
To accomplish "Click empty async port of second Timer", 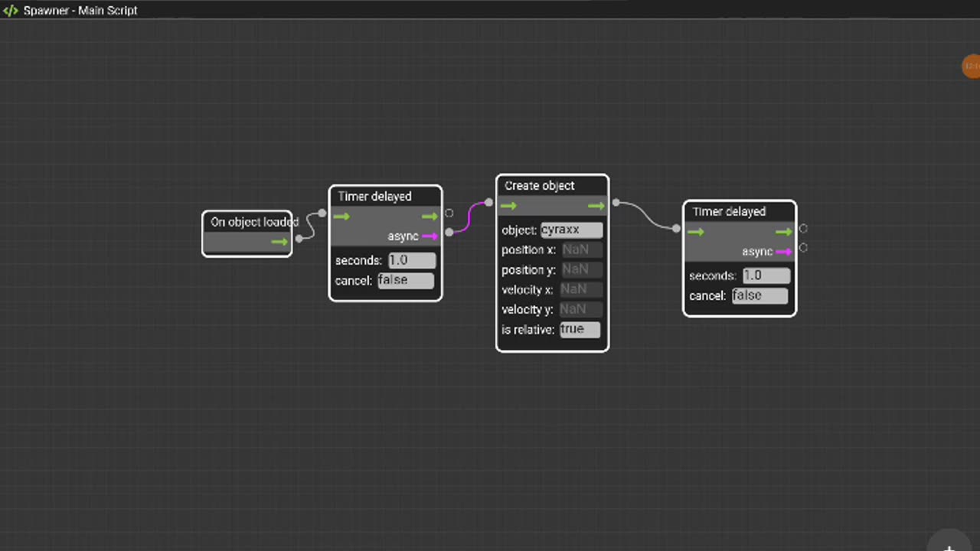I will [x=803, y=247].
